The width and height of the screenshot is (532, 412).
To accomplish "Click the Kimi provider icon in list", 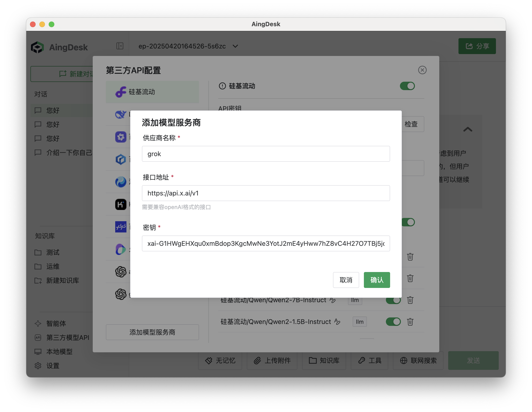I will (x=121, y=204).
